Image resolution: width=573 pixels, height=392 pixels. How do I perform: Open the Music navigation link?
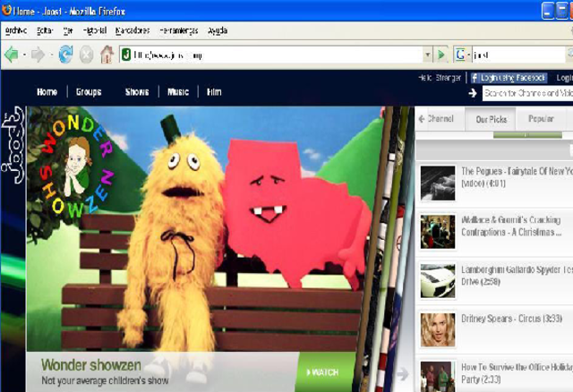(x=178, y=92)
